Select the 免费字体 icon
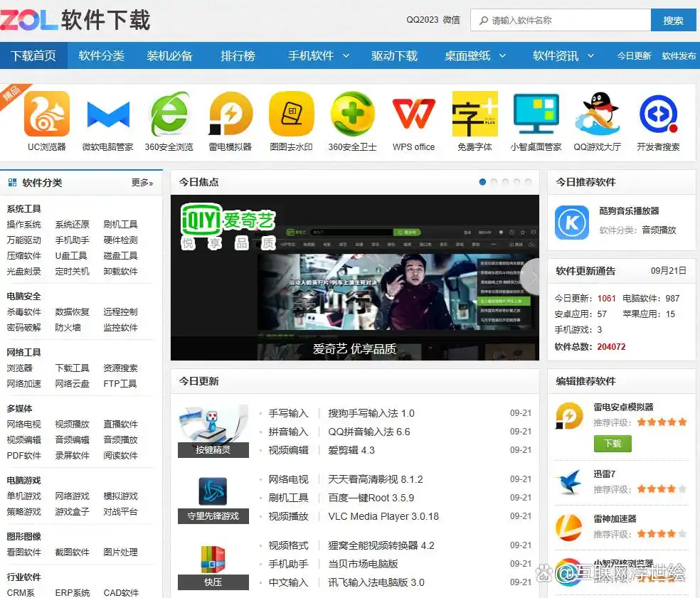Viewport: 700px width, 598px height. (x=474, y=114)
